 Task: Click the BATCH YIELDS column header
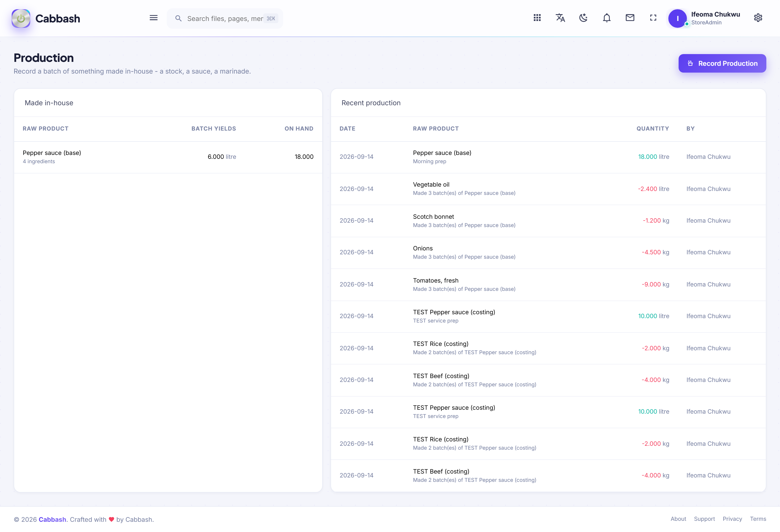(214, 128)
